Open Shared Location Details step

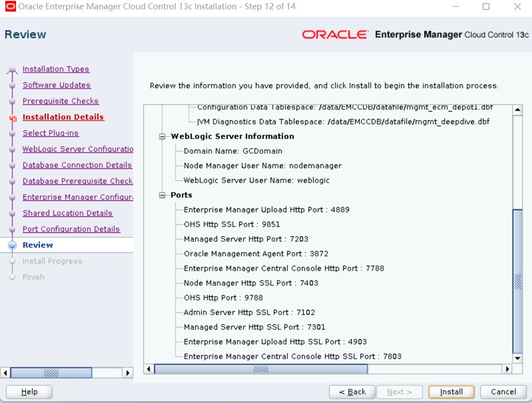pyautogui.click(x=68, y=213)
